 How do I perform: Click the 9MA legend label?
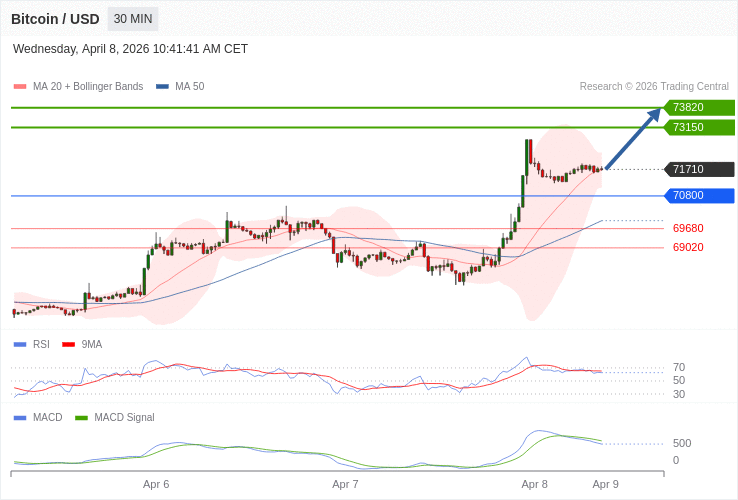point(92,345)
